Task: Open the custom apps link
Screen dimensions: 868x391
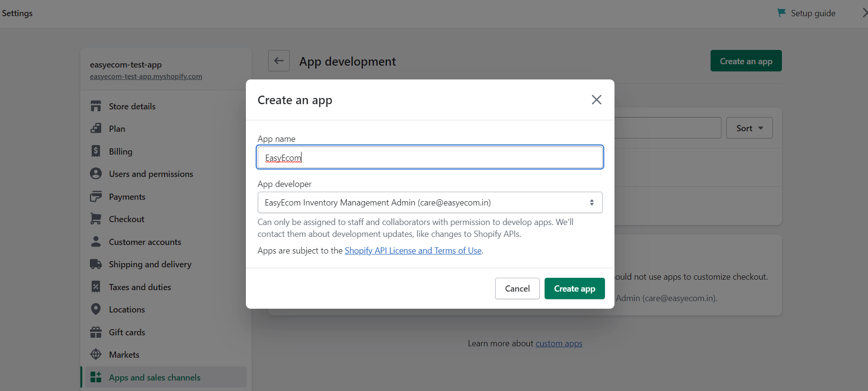Action: (559, 343)
